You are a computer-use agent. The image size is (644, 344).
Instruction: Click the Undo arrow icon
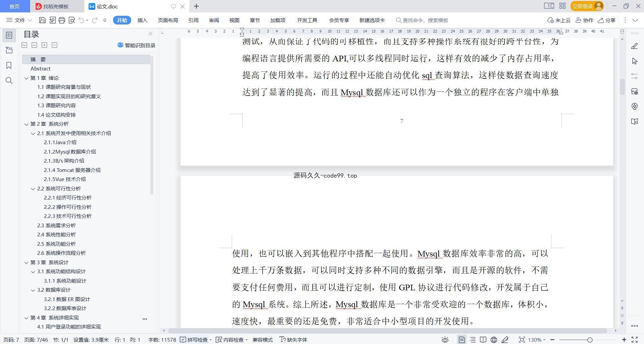pos(81,20)
